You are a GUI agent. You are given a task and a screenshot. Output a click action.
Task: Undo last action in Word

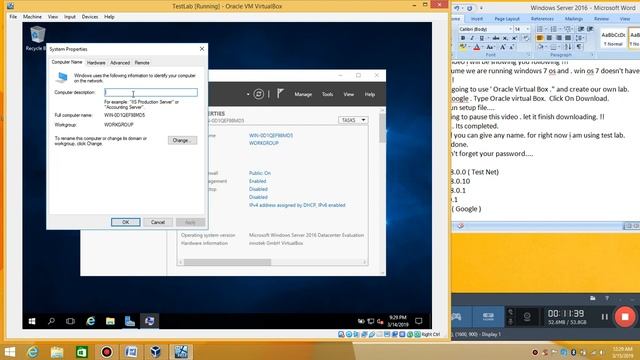457,8
